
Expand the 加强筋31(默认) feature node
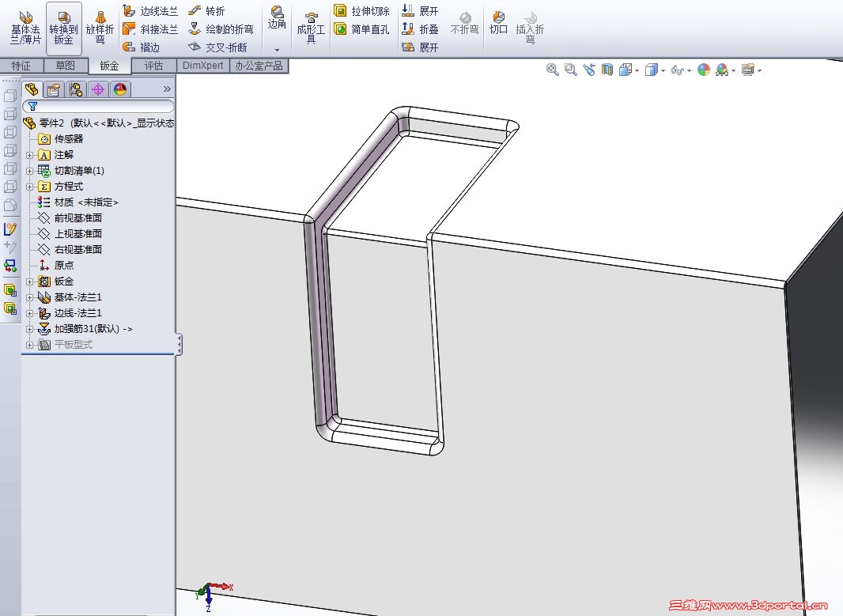tap(29, 329)
